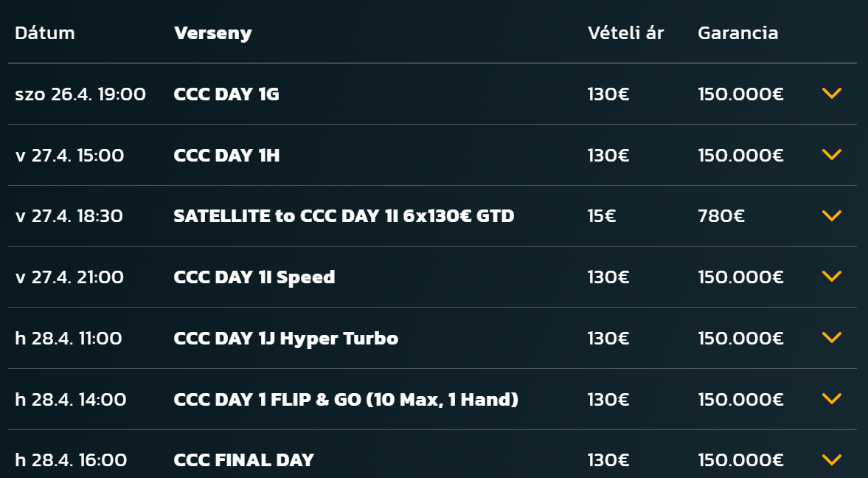Expand the SATELLITE to CCC DAY 1I chevron

[831, 216]
